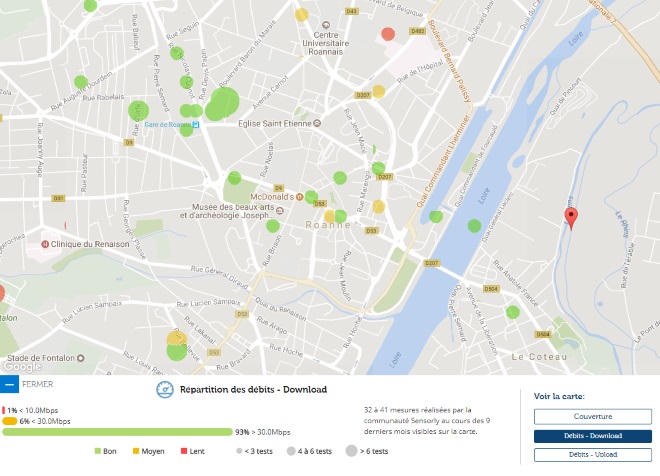Click the Musée des beaux-arts marker icon
The image size is (660, 476).
point(279,210)
